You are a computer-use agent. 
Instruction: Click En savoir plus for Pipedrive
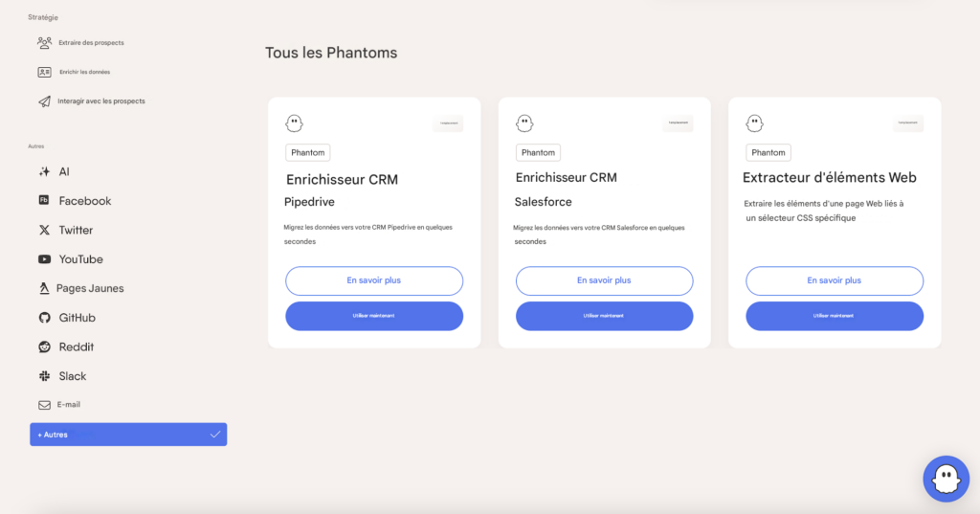pyautogui.click(x=374, y=280)
